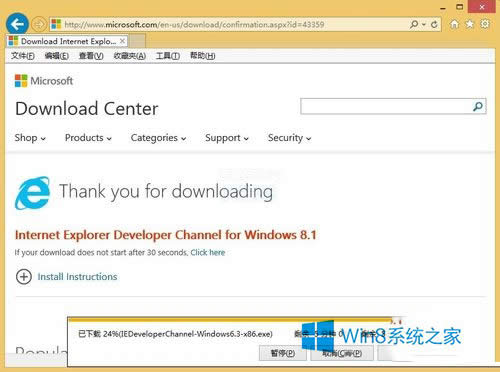Image resolution: width=500 pixels, height=372 pixels.
Task: Open the 收藏夹(A) menu
Action: click(130, 56)
